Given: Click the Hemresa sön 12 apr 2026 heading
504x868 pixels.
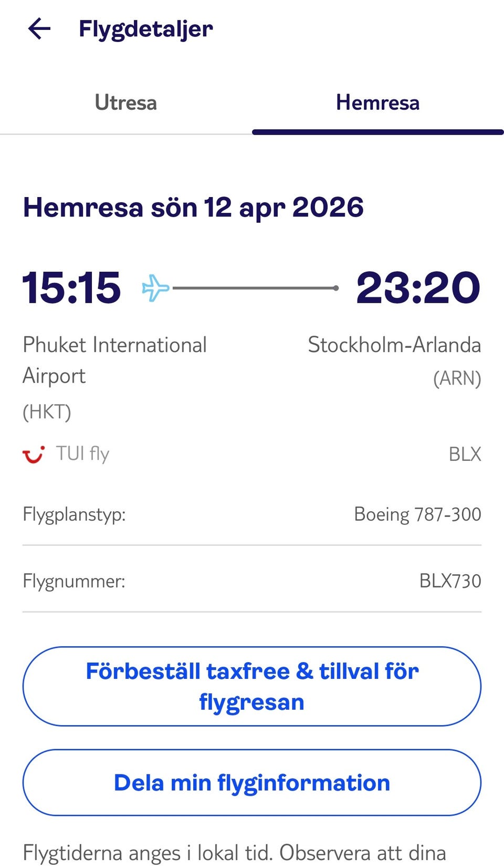Looking at the screenshot, I should click(193, 207).
